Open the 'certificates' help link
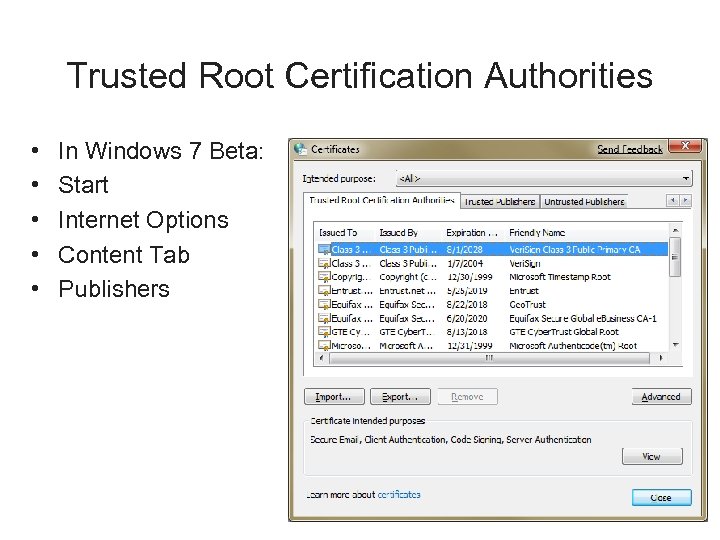Image resolution: width=720 pixels, height=540 pixels. coord(399,495)
